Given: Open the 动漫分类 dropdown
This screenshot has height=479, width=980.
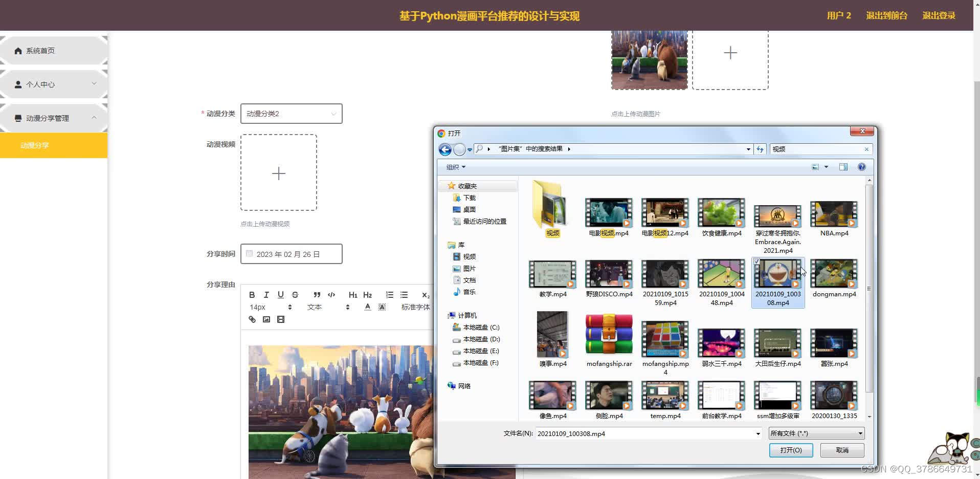Looking at the screenshot, I should 291,114.
